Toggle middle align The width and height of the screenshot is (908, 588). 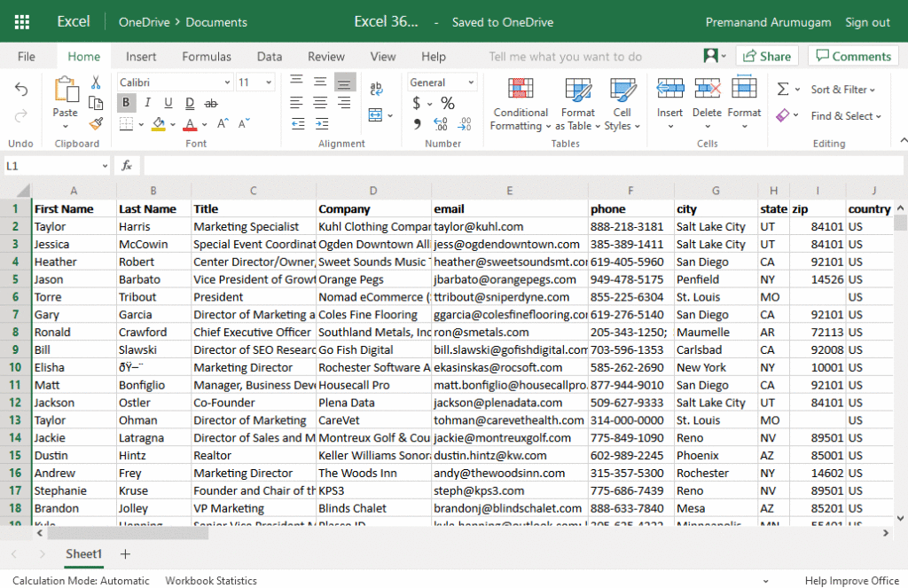point(320,82)
